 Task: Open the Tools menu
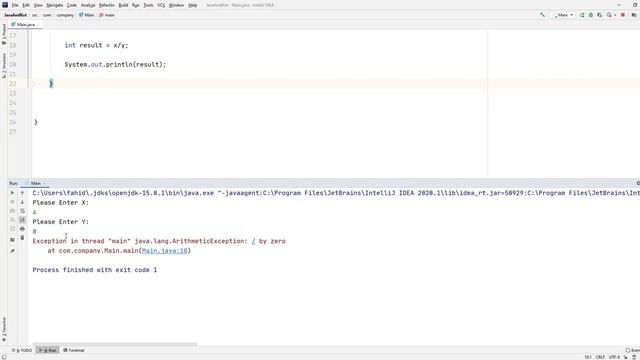pyautogui.click(x=148, y=5)
